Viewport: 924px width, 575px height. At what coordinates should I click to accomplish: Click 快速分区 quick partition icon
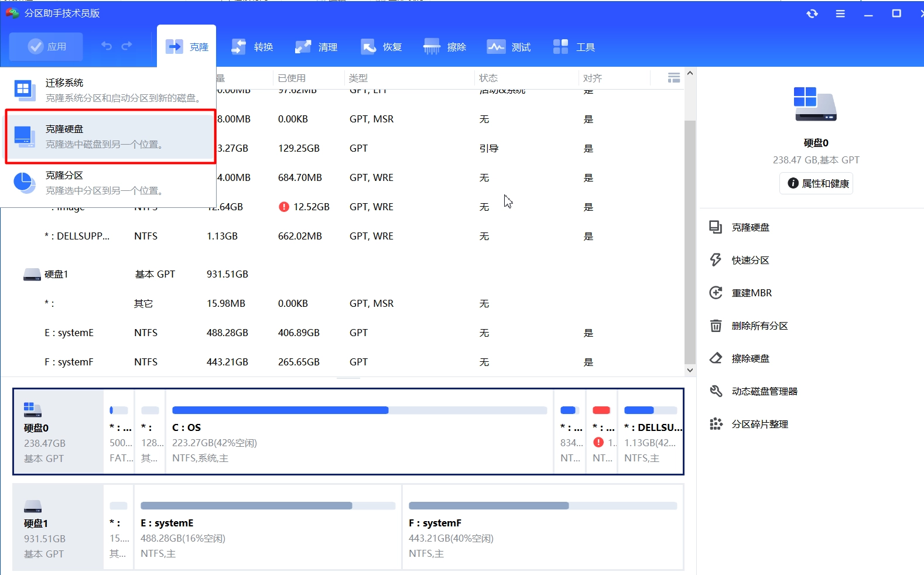716,260
